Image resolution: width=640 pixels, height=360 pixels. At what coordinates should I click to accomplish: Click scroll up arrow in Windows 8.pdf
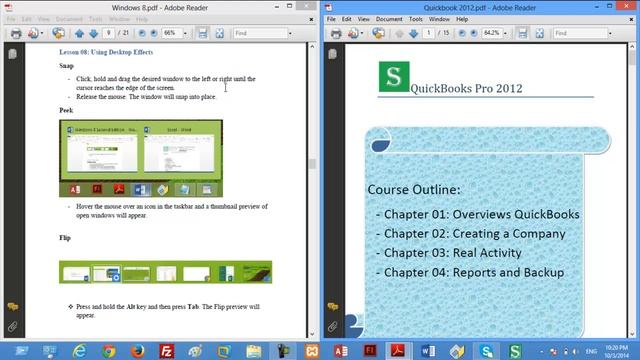(x=312, y=47)
